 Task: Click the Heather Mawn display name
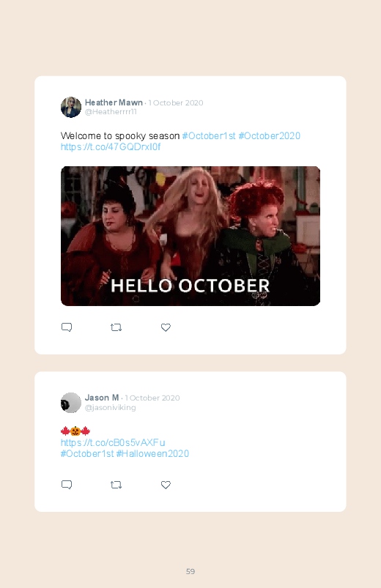[114, 103]
